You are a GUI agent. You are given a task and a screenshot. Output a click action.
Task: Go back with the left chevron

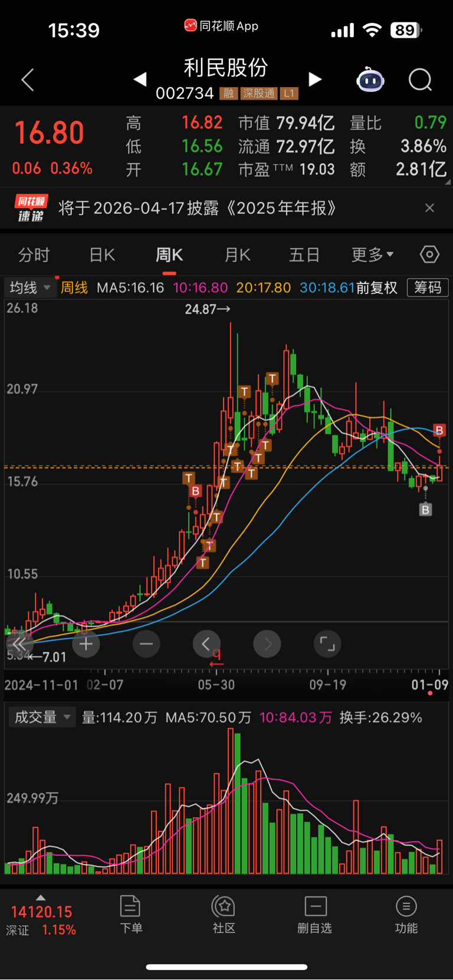pyautogui.click(x=28, y=80)
